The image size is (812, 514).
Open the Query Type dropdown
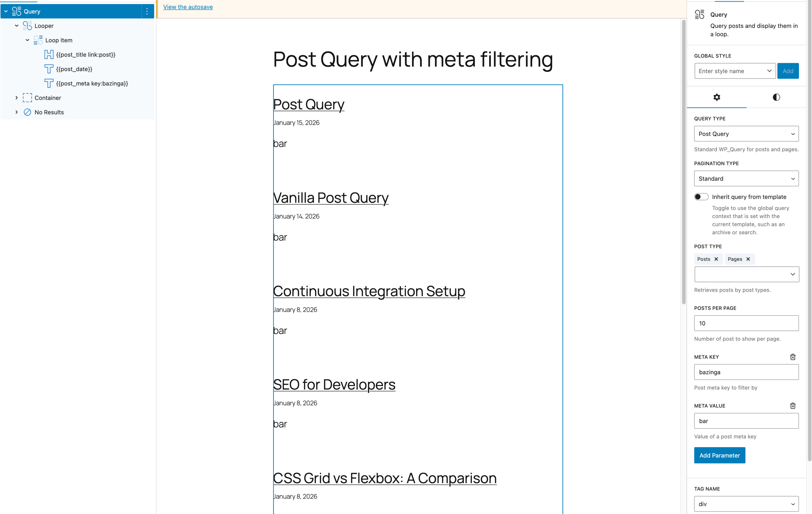pyautogui.click(x=746, y=134)
